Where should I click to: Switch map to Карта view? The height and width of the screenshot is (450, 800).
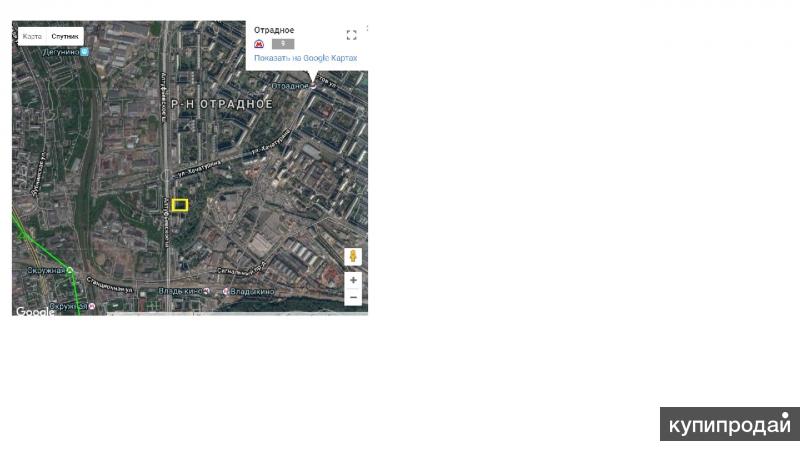[x=32, y=37]
